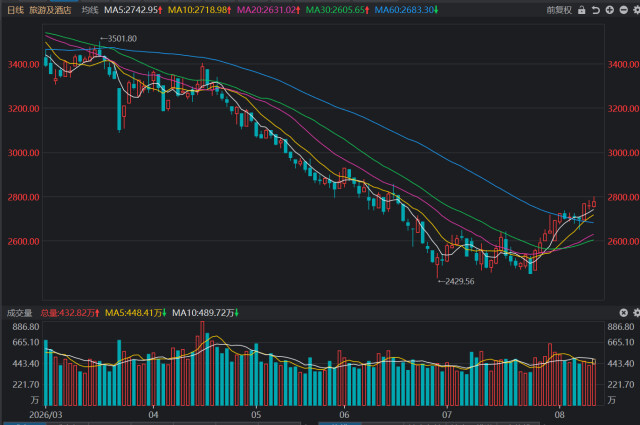Click the undo arrow icon in chart toolbar
The height and width of the screenshot is (425, 640).
tap(596, 10)
